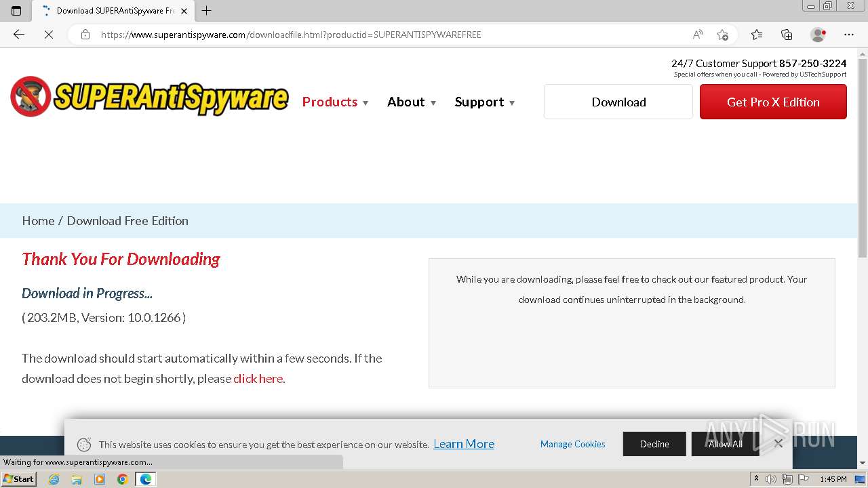This screenshot has width=868, height=488.
Task: Open the Edge profile avatar
Action: (818, 35)
